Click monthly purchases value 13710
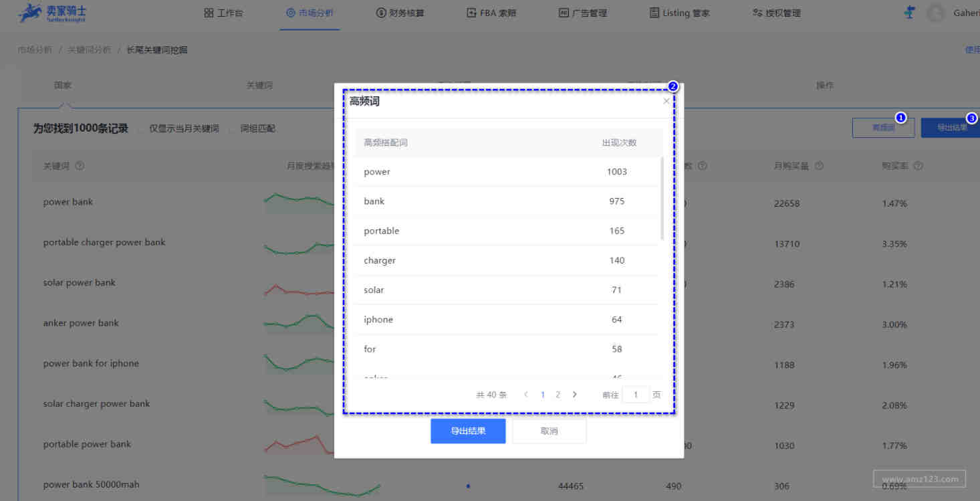Viewport: 980px width, 501px height. click(x=787, y=244)
